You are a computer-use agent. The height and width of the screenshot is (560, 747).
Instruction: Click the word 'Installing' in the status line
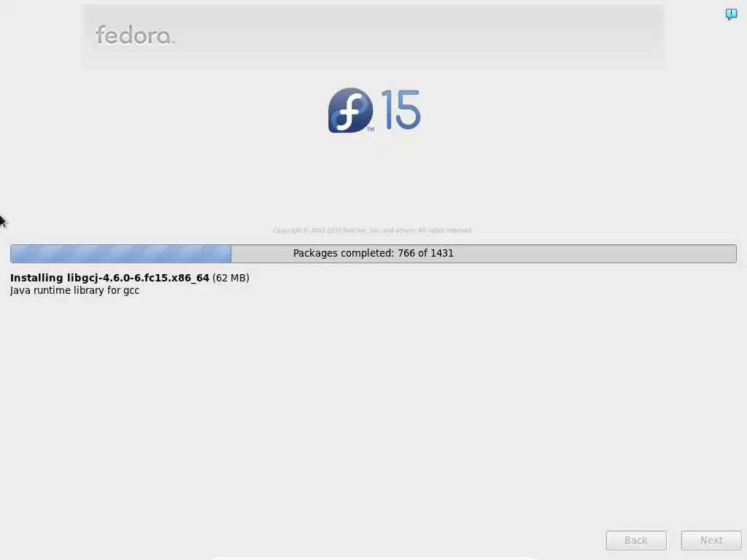point(36,278)
